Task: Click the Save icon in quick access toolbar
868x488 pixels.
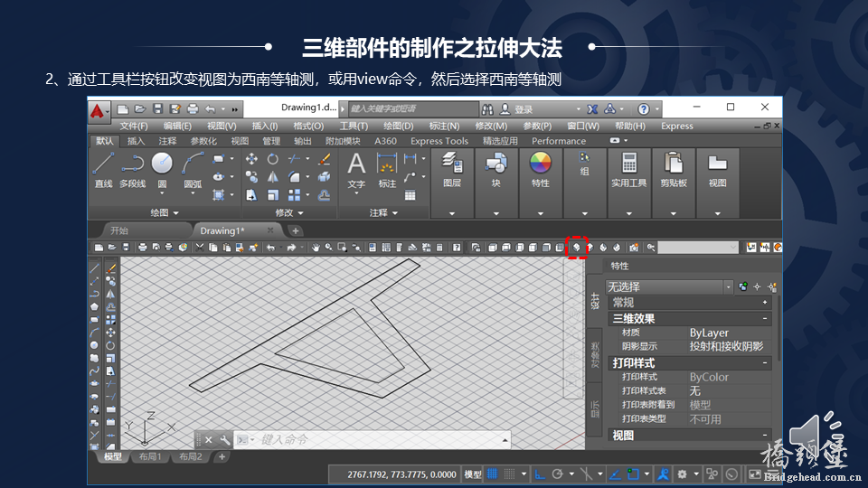Action: (x=157, y=109)
